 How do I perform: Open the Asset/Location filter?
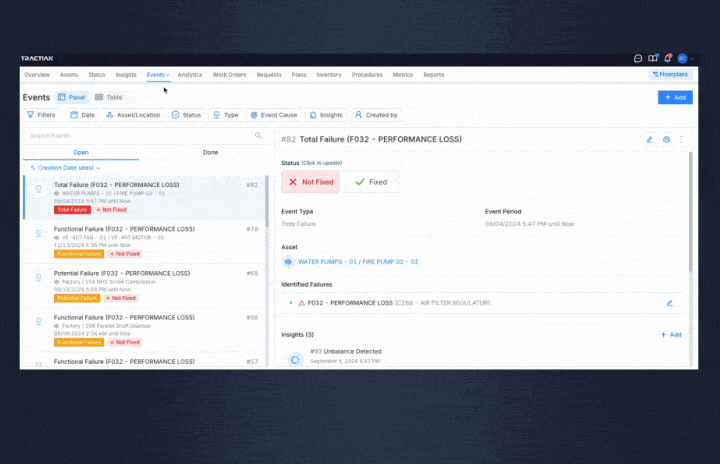133,115
